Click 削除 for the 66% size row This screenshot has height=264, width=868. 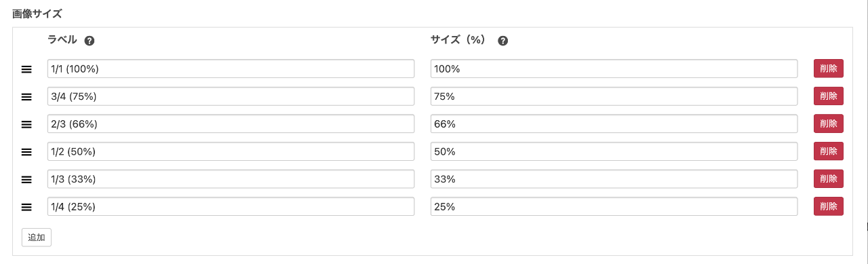pos(829,124)
